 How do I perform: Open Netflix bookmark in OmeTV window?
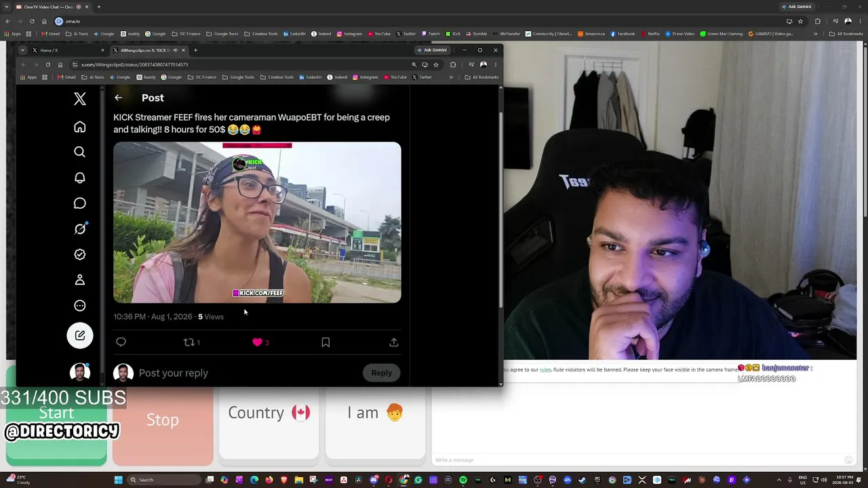pos(650,34)
